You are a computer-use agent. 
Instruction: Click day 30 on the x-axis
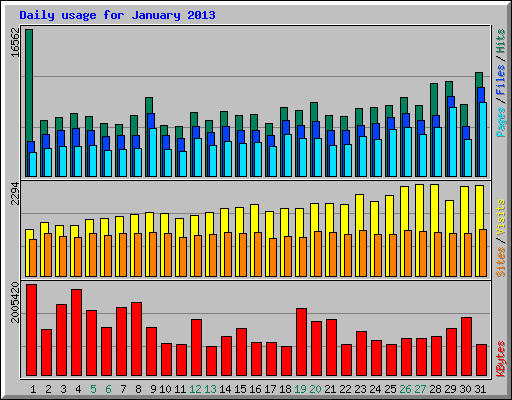tap(465, 389)
